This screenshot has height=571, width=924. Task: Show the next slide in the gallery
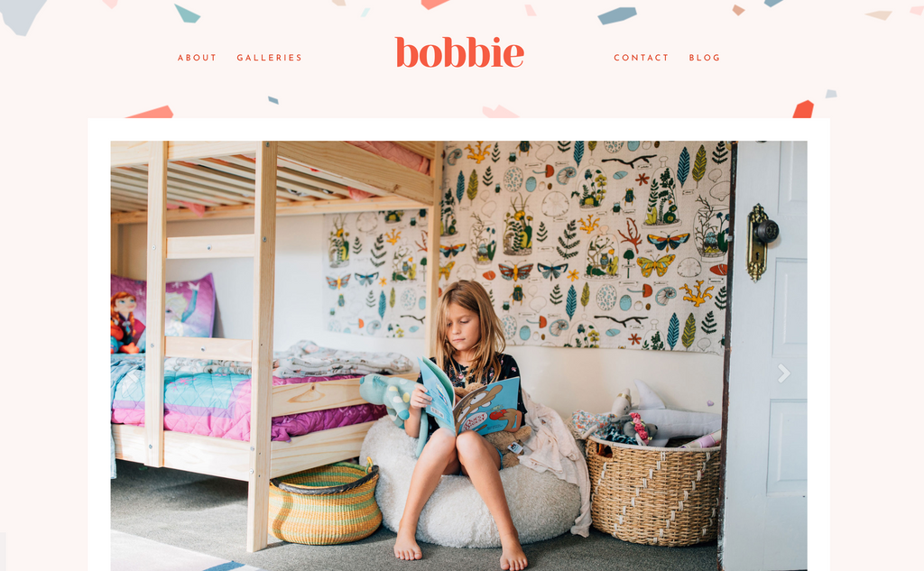783,373
